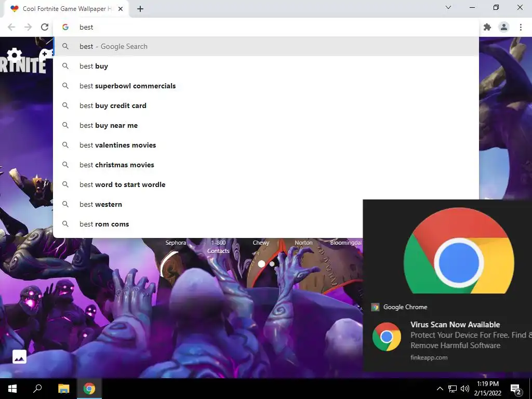The image size is (532, 399).
Task: Click the Virus Scan Now Available notification title
Action: coord(455,324)
